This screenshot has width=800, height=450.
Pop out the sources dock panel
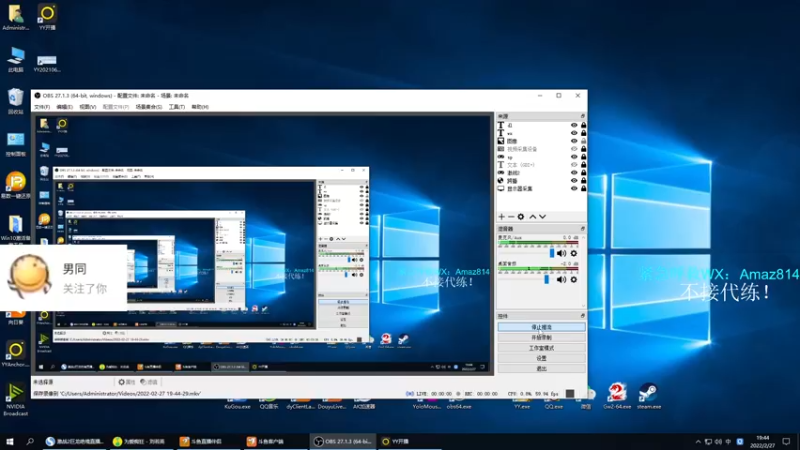582,116
